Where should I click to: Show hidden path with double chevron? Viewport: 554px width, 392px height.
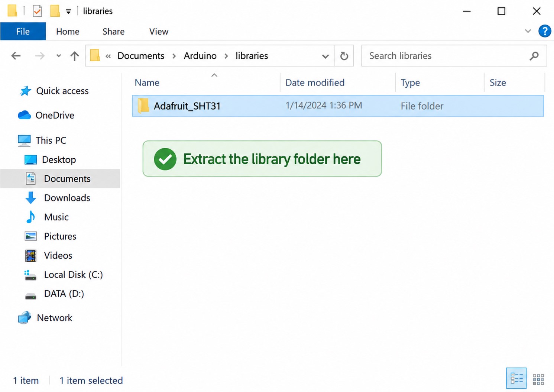point(108,56)
